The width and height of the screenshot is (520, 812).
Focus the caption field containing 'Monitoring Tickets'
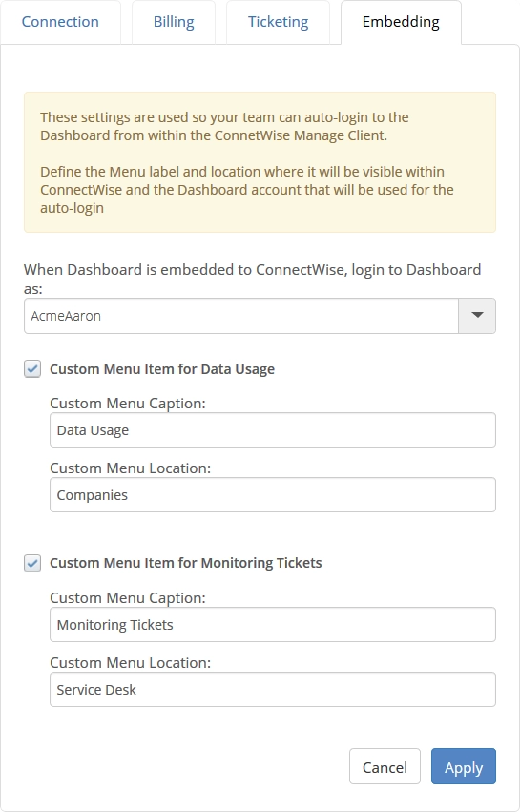tap(273, 625)
